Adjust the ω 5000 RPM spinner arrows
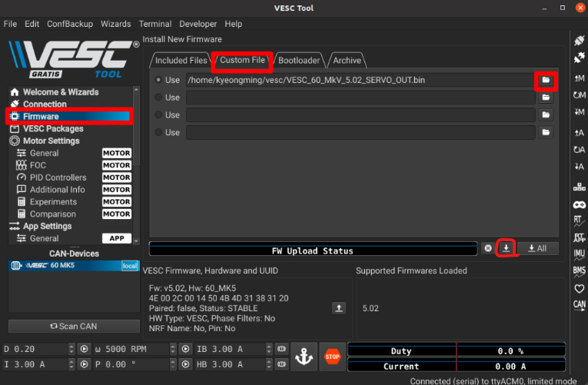This screenshot has height=385, width=588. tap(173, 349)
